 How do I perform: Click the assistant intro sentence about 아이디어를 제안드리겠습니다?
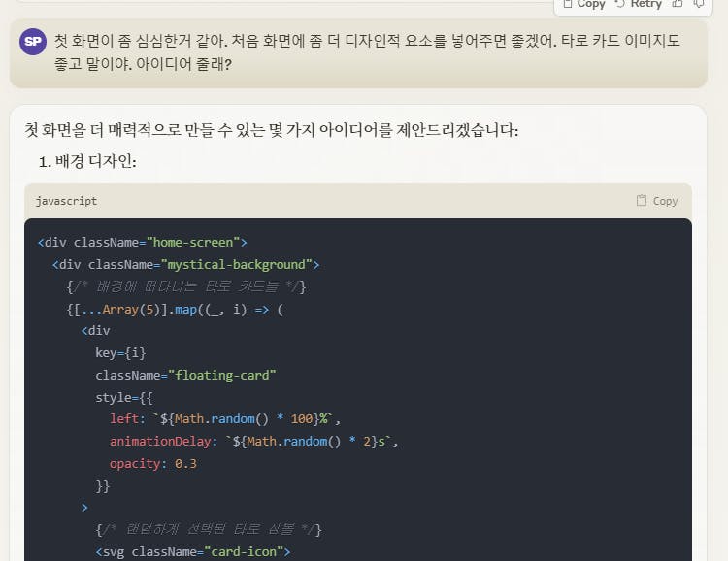(271, 129)
